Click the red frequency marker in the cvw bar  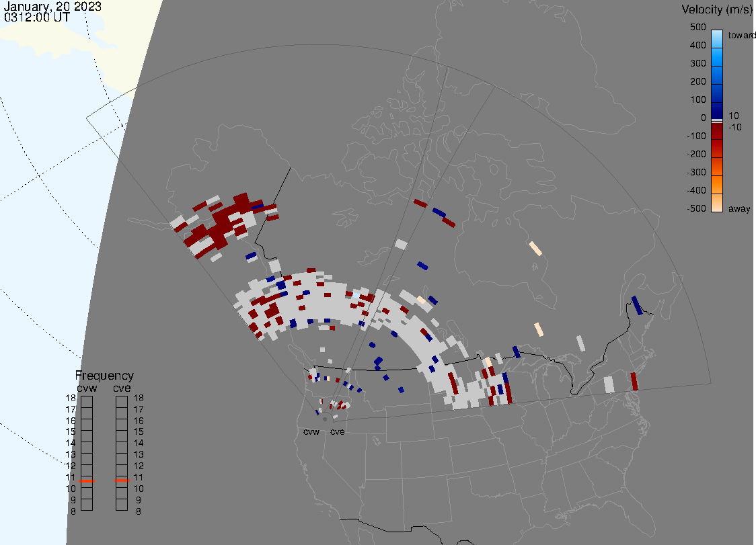tap(87, 481)
